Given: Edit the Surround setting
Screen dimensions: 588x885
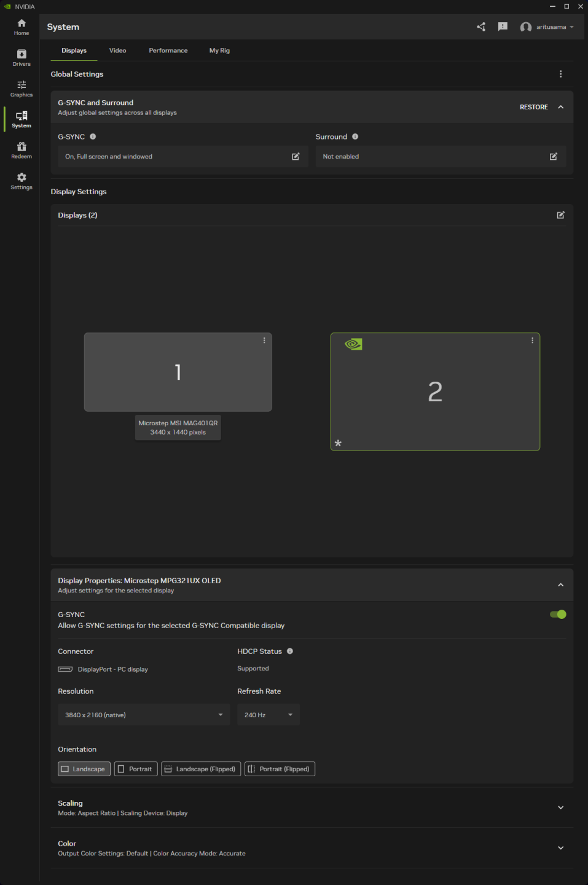Looking at the screenshot, I should point(554,157).
